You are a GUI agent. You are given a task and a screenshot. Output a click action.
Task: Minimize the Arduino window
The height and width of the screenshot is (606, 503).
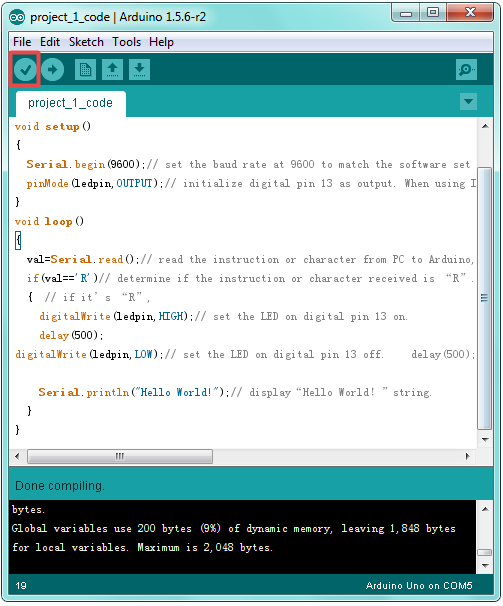click(406, 13)
